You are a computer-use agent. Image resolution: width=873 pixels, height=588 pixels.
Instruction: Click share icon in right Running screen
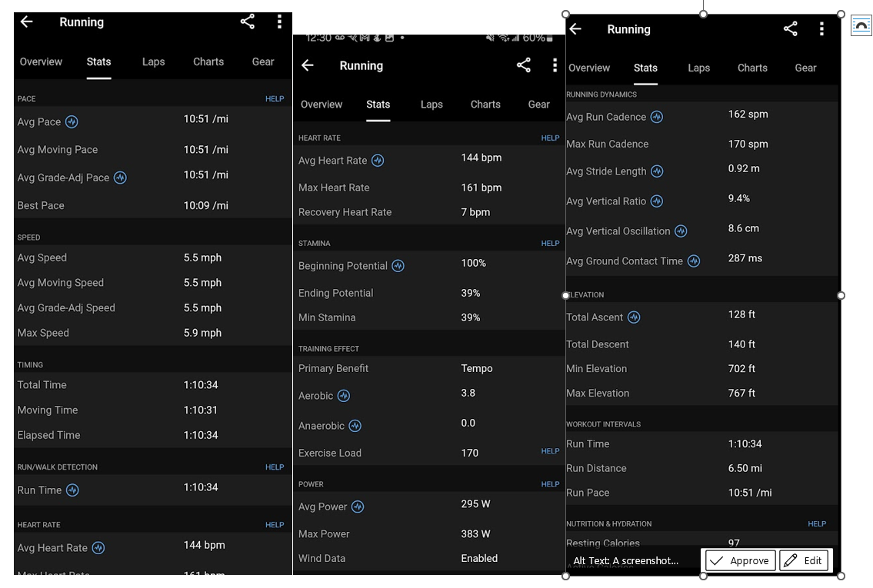pyautogui.click(x=791, y=29)
